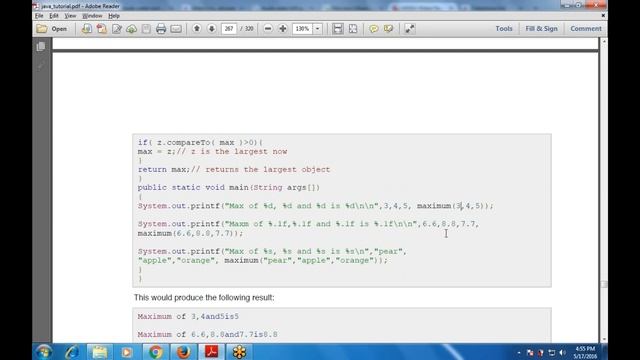The width and height of the screenshot is (640, 360).
Task: Click the 130% zoom value field
Action: [302, 29]
